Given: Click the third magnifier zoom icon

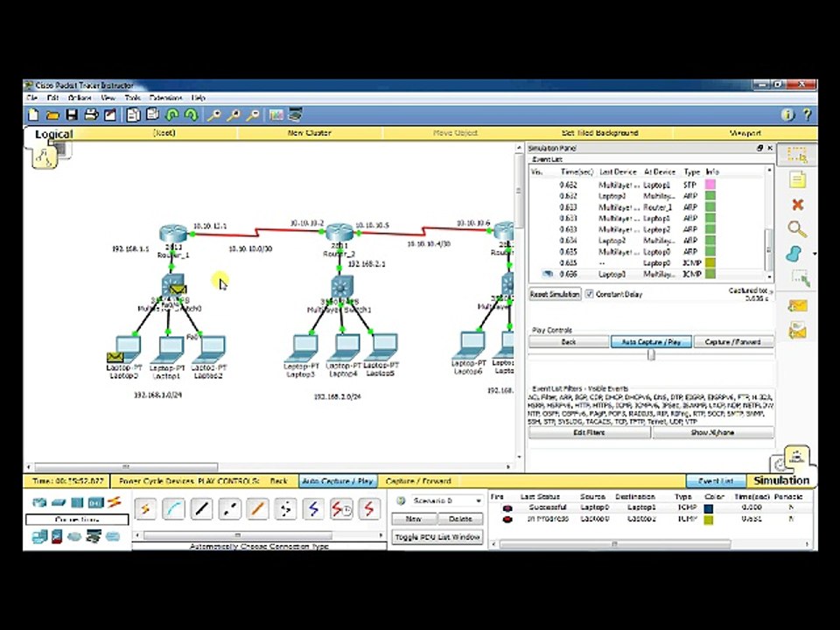Looking at the screenshot, I should 253,115.
